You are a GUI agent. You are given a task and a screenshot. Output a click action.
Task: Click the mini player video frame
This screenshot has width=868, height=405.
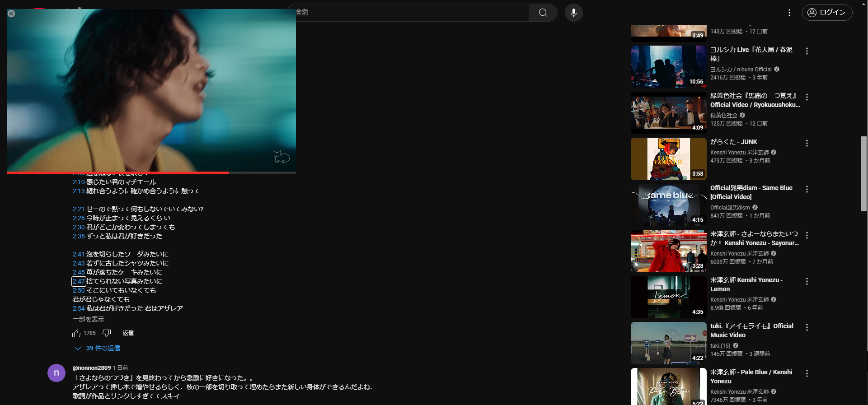151,90
